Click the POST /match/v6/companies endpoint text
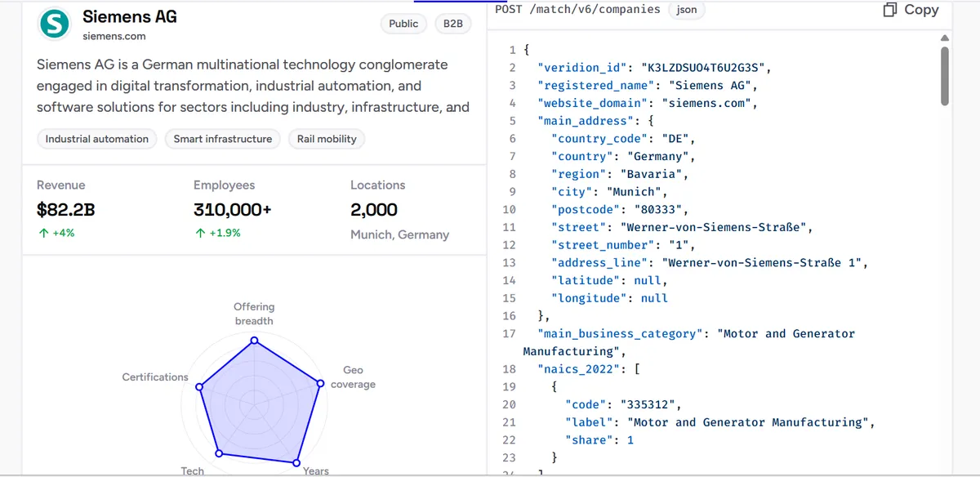Screen dimensions: 980x477 (577, 9)
